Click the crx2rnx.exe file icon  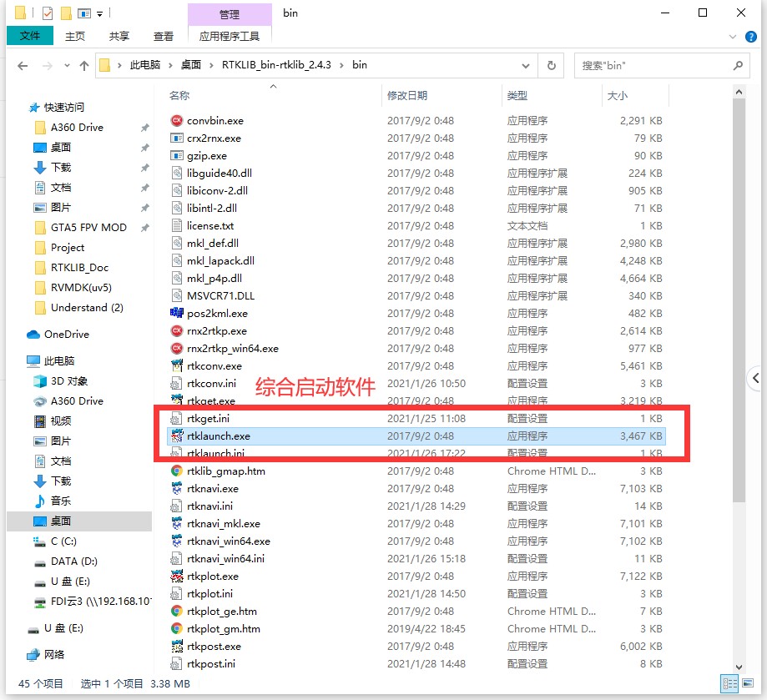pos(177,138)
